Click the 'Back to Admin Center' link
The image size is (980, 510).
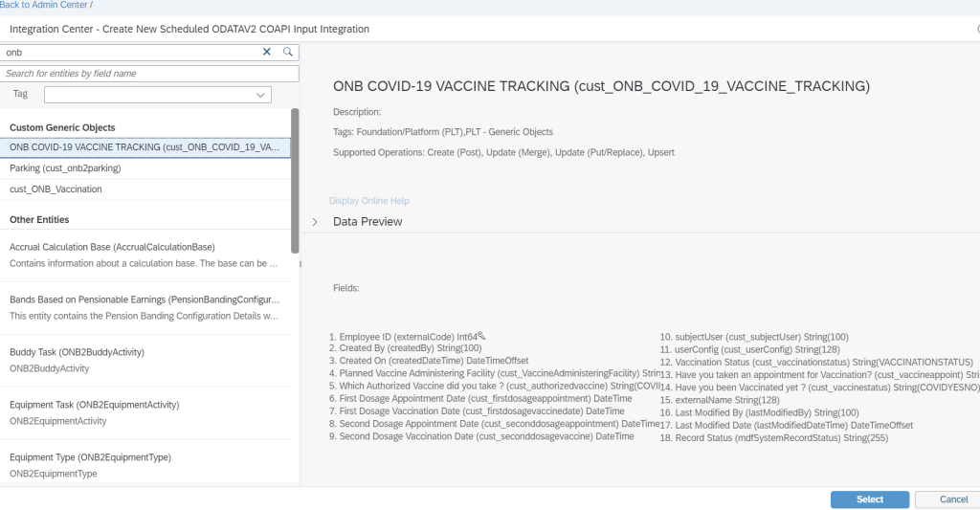[x=44, y=5]
